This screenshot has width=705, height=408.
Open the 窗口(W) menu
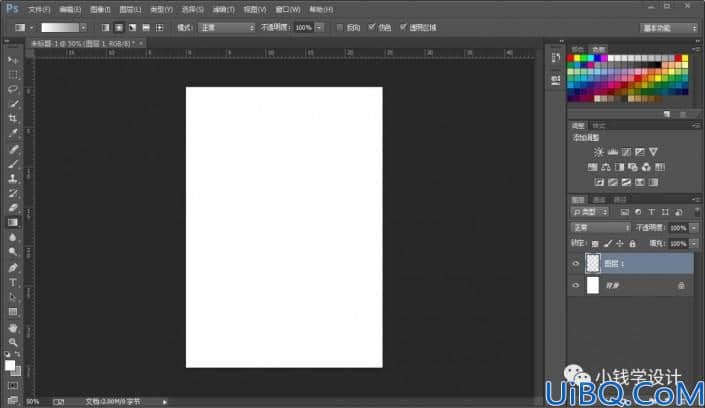pos(288,9)
